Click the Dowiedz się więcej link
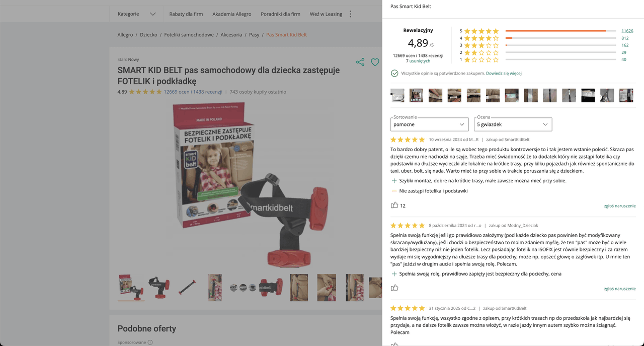This screenshot has height=346, width=644. point(504,74)
